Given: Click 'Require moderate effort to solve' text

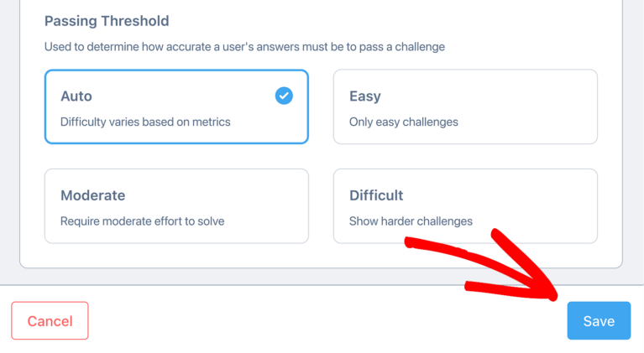Looking at the screenshot, I should pos(143,221).
